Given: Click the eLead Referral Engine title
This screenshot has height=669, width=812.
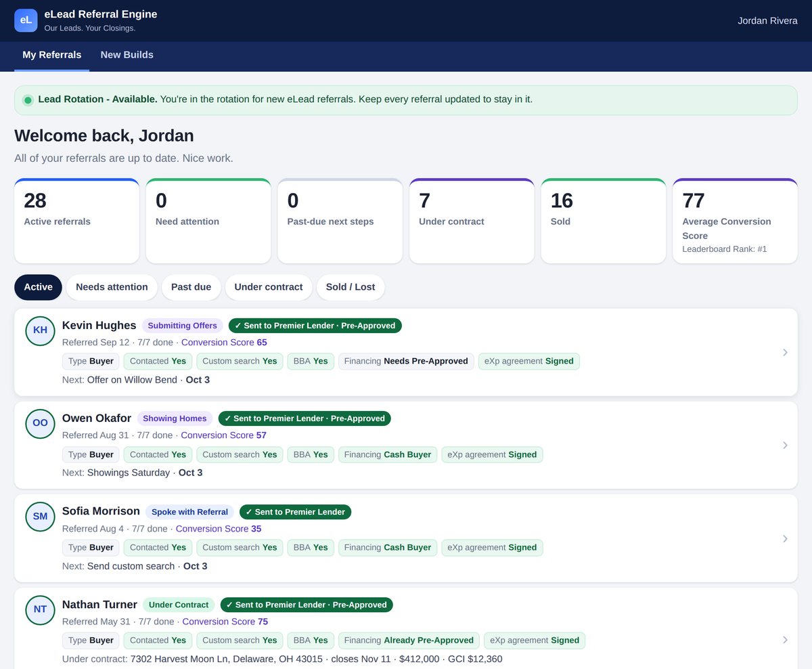Looking at the screenshot, I should pyautogui.click(x=101, y=14).
